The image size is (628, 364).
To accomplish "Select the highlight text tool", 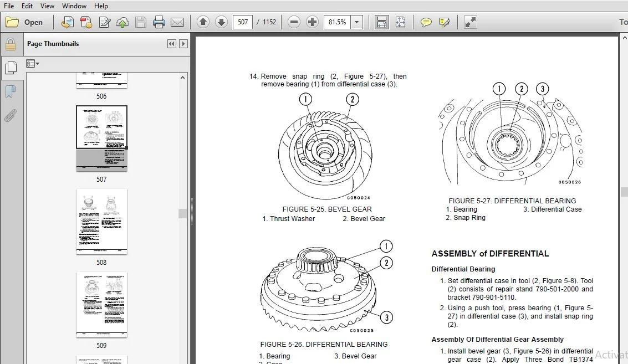I will coord(444,22).
